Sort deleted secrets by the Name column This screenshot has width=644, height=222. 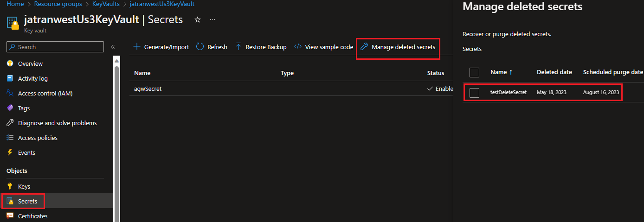click(x=502, y=72)
